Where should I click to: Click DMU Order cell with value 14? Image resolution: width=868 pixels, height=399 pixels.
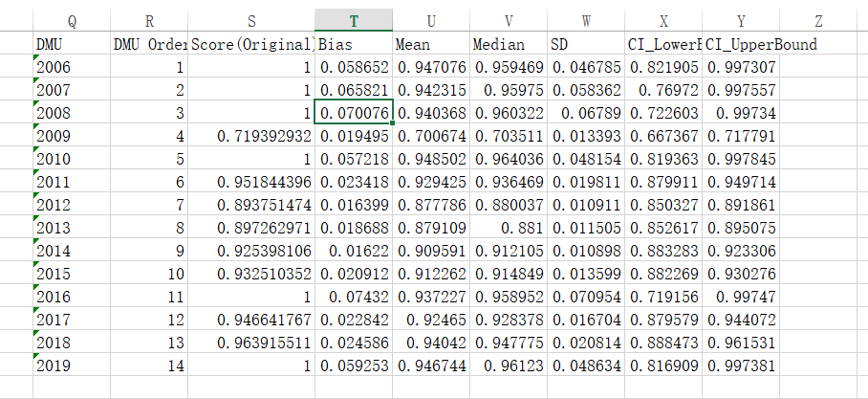149,365
